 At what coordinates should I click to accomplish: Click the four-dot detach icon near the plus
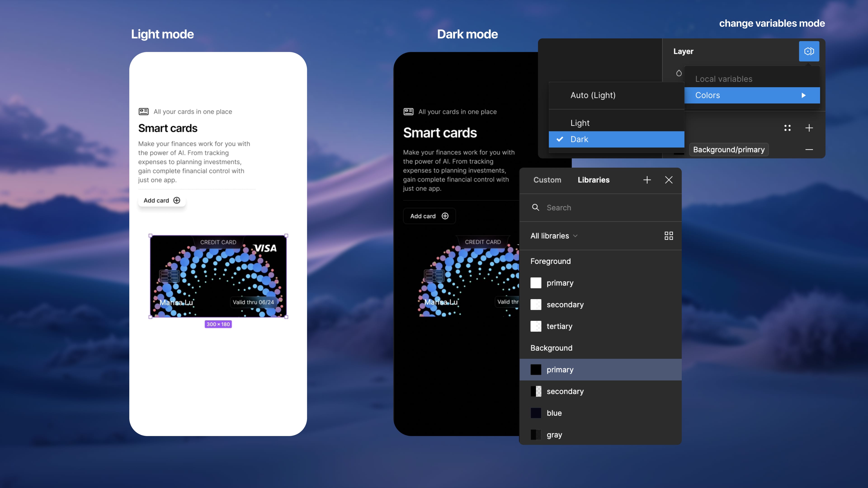coord(788,128)
